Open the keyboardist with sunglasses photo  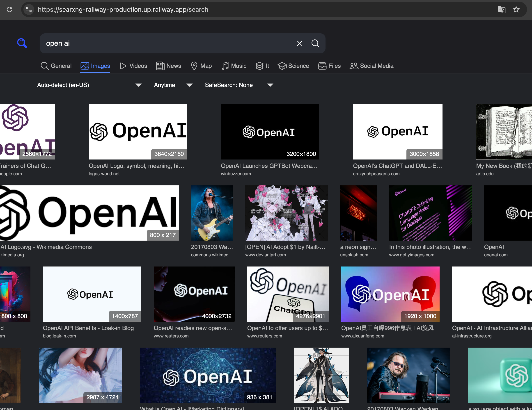[408, 375]
